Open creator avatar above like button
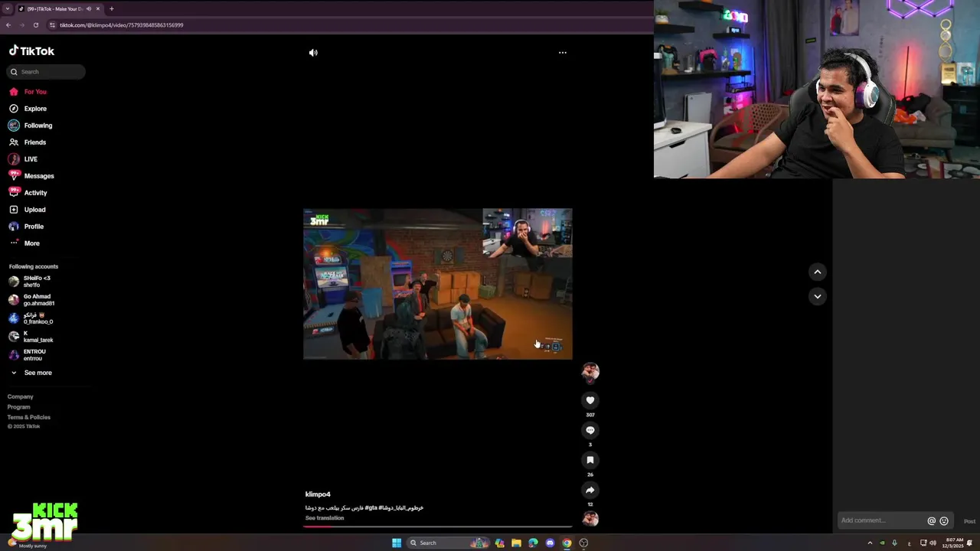 (590, 373)
